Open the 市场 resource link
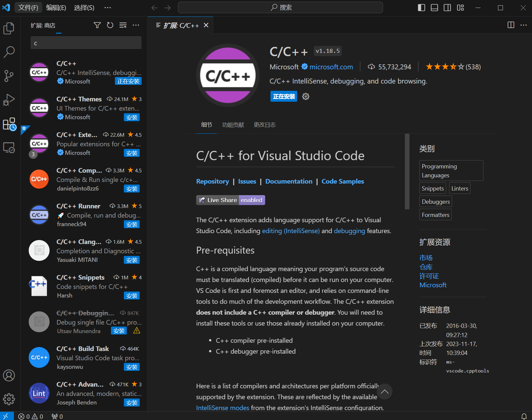 click(x=426, y=258)
